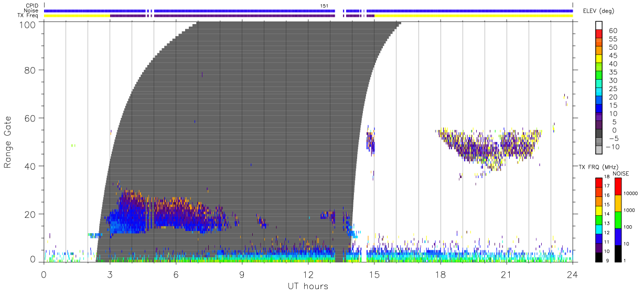Click the 40 tick label on Range Gate axis
The height and width of the screenshot is (297, 644).
[30, 166]
